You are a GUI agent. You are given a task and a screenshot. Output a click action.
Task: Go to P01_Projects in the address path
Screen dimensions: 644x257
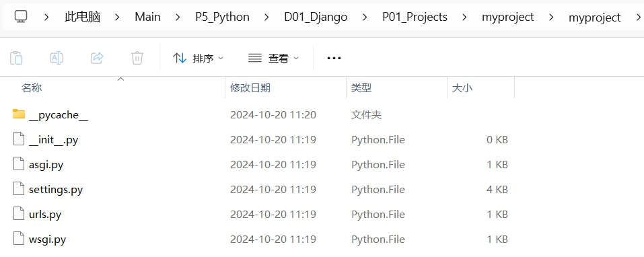pos(415,17)
